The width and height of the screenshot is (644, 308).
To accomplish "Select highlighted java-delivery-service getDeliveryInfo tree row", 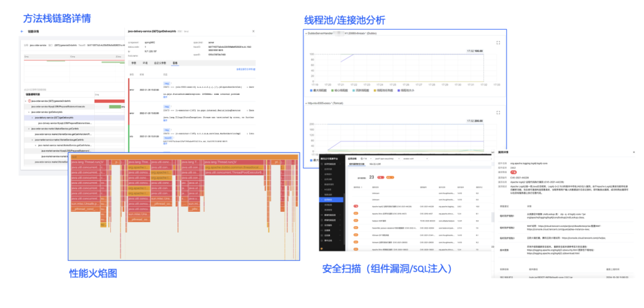I will tap(73, 117).
